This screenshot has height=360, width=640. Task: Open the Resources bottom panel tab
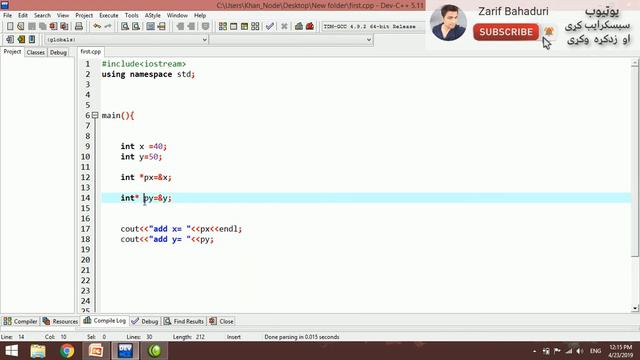(x=60, y=321)
